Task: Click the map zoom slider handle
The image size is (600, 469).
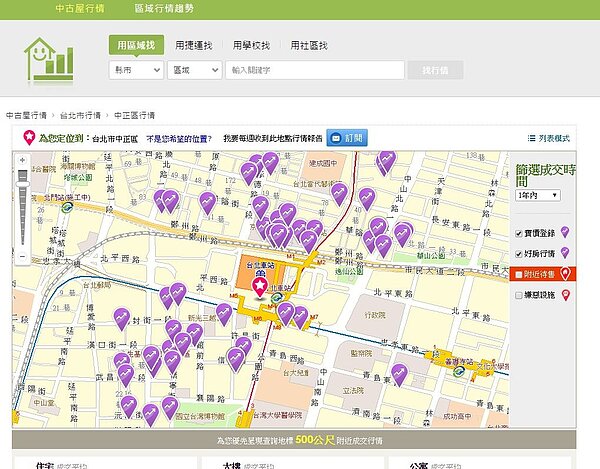Action: pyautogui.click(x=23, y=184)
